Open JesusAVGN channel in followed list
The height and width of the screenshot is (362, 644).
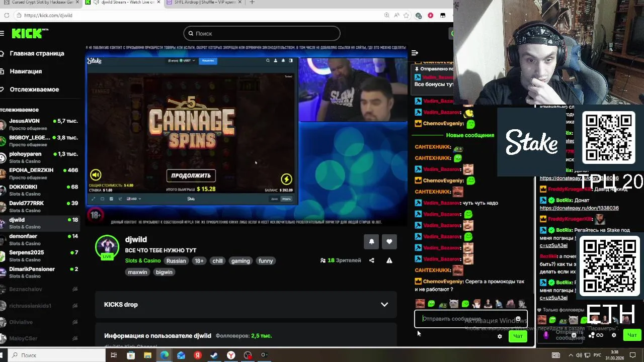[39, 124]
